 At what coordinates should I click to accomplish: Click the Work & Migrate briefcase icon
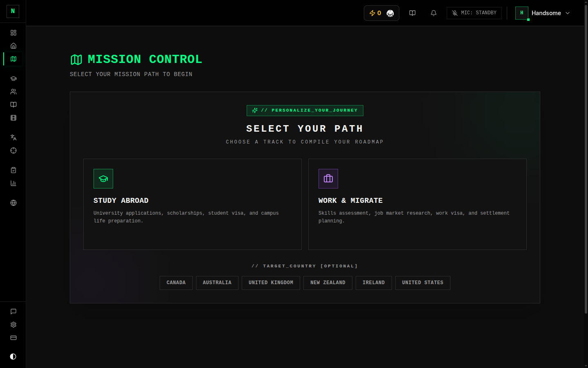(328, 179)
